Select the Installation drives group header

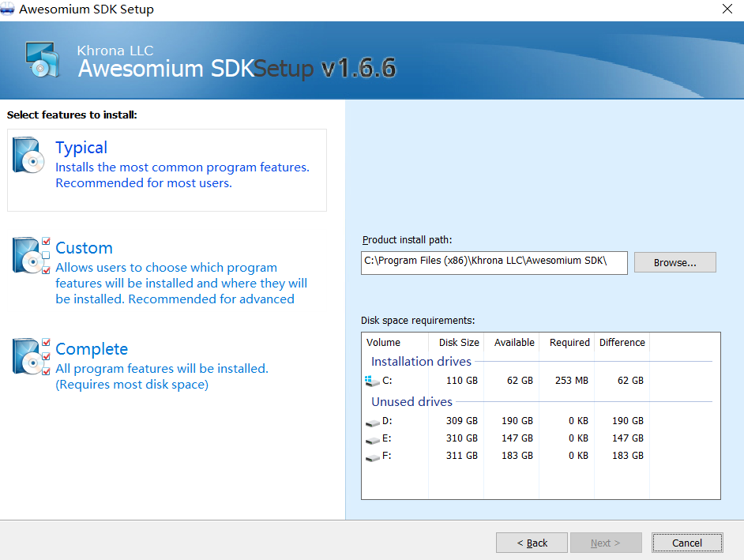click(421, 361)
